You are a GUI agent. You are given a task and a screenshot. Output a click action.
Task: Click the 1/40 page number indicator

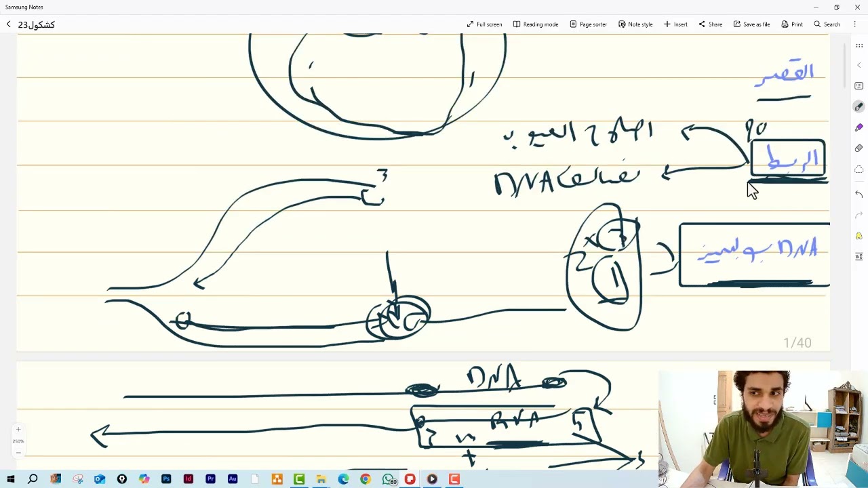(797, 343)
